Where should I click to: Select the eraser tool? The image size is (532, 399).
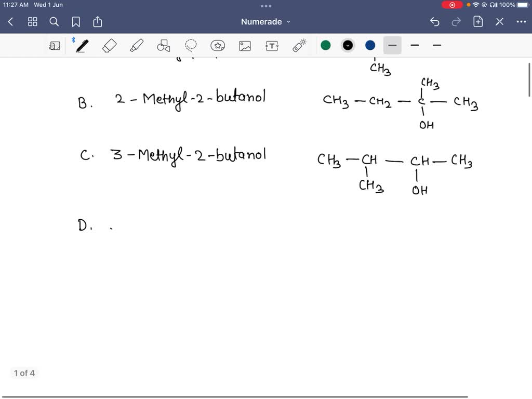click(x=109, y=45)
